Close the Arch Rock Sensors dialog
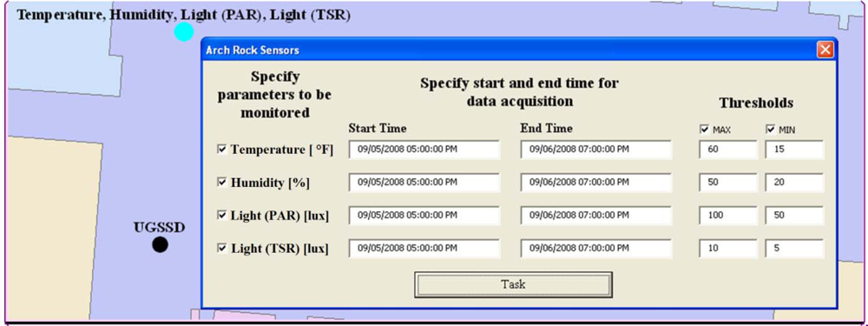Viewport: 868px width, 326px height. [825, 50]
